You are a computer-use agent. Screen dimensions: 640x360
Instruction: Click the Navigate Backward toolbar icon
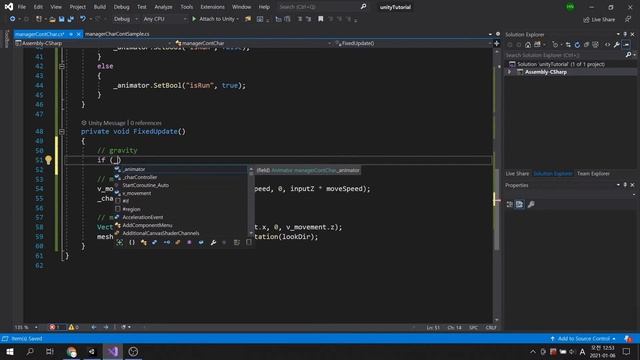point(13,19)
